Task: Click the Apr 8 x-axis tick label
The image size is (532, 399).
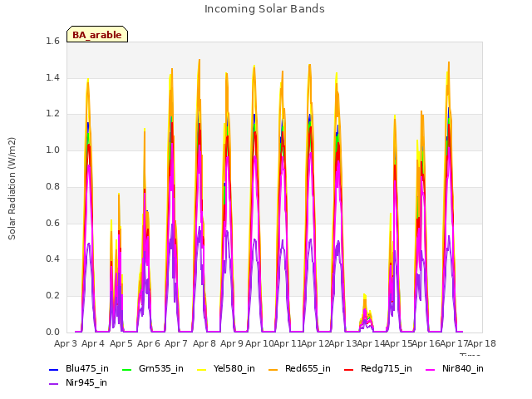Action: click(x=204, y=343)
